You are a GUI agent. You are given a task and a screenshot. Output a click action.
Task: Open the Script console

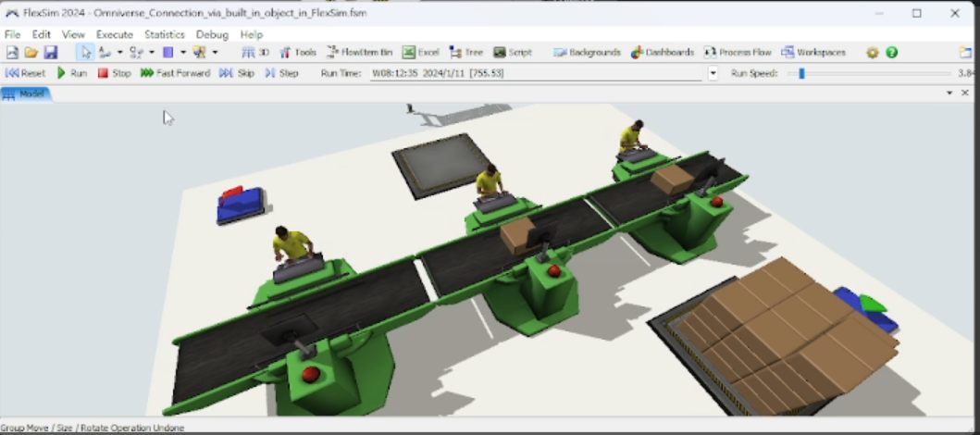[x=513, y=53]
